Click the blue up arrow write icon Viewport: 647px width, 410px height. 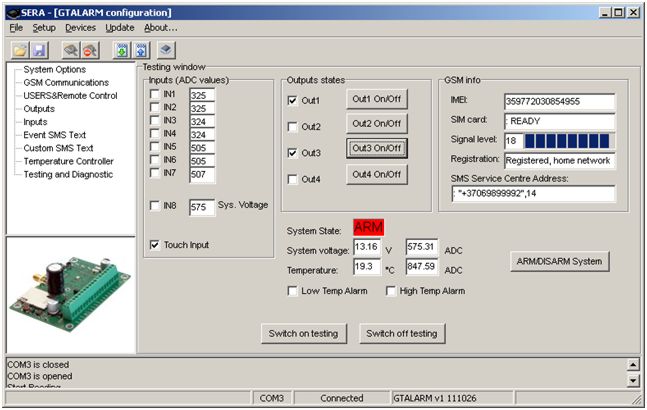pos(141,50)
